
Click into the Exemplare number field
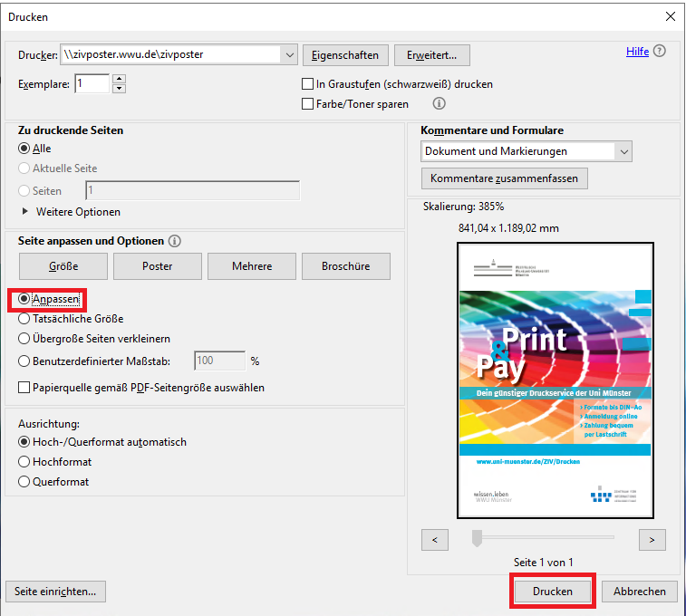(x=92, y=83)
